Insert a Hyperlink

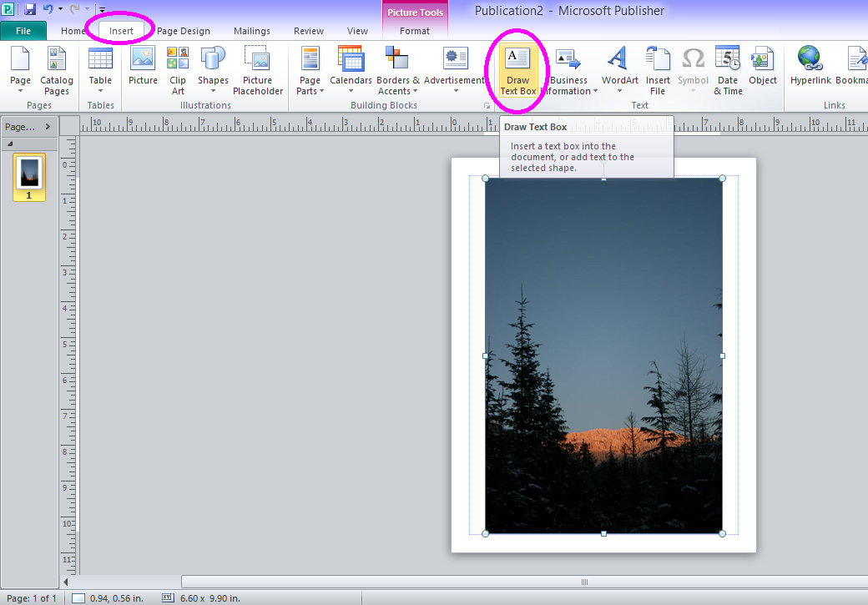[810, 65]
